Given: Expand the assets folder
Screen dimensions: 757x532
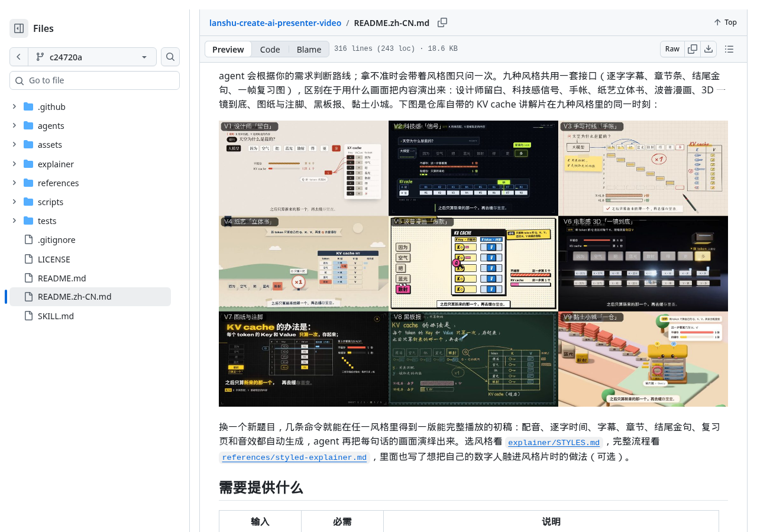Looking at the screenshot, I should [x=14, y=145].
